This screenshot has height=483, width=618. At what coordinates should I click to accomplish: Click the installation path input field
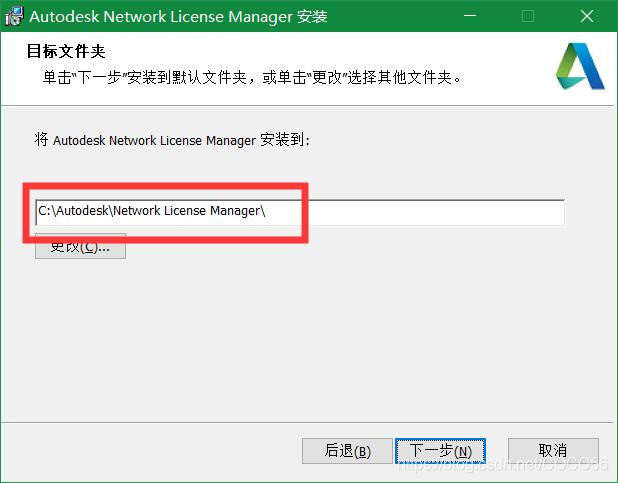pyautogui.click(x=300, y=212)
